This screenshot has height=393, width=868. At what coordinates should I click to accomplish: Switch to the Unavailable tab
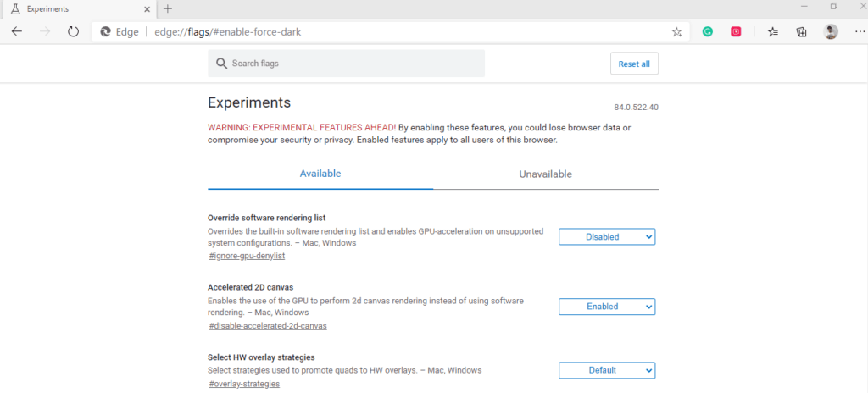545,174
